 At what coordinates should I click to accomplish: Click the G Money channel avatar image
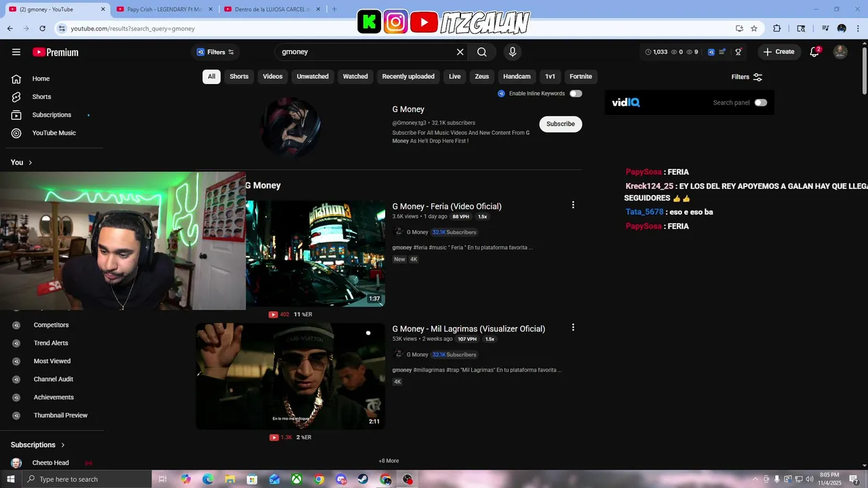(291, 127)
